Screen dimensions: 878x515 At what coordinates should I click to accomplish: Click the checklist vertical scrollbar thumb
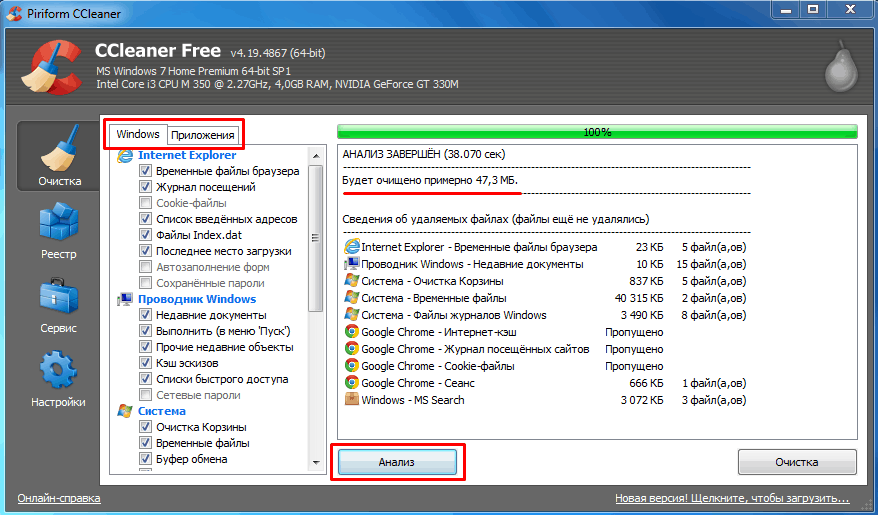(316, 237)
